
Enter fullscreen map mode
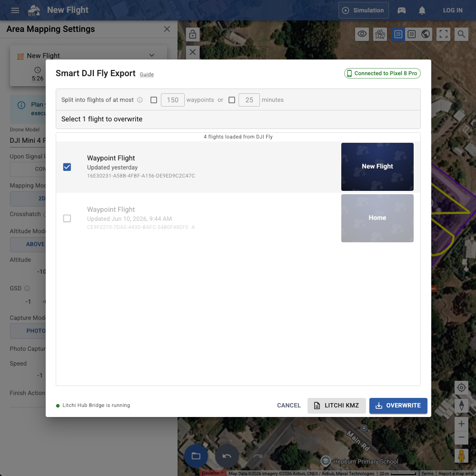pyautogui.click(x=443, y=34)
